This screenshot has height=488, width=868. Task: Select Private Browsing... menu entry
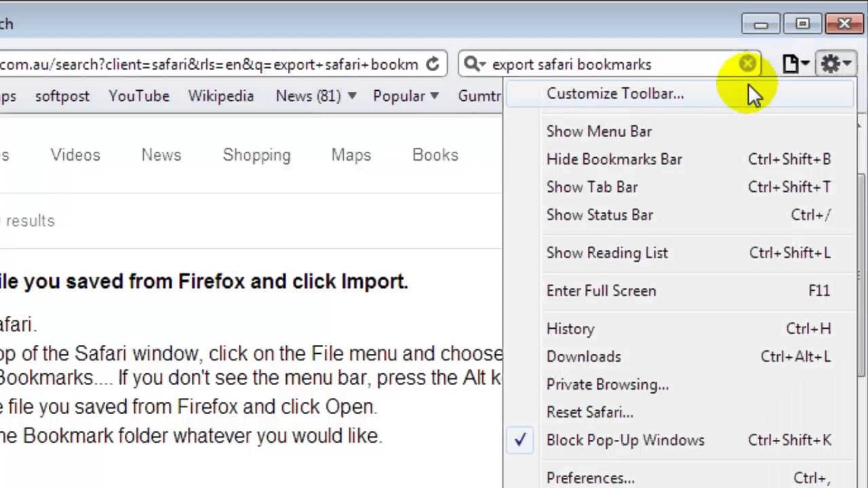coord(680,384)
